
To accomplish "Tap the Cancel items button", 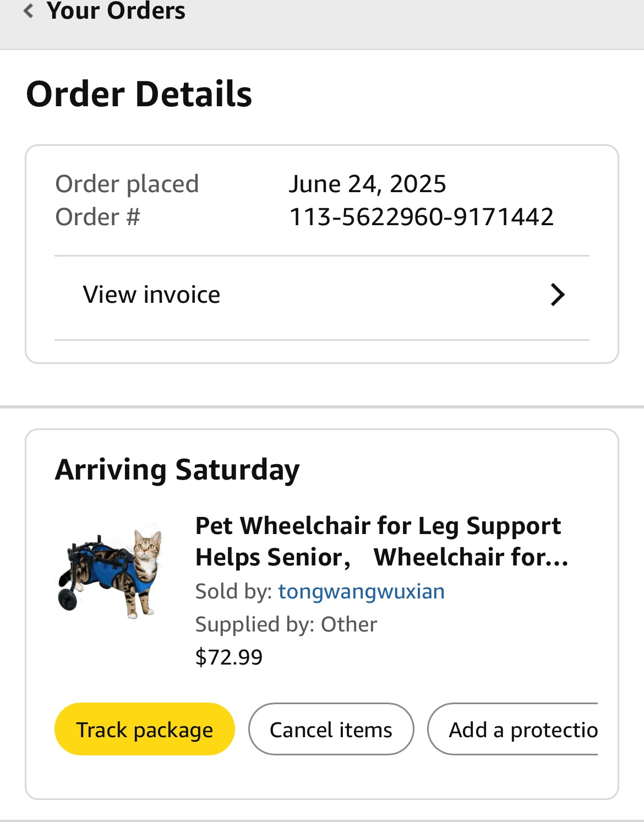I will point(331,729).
